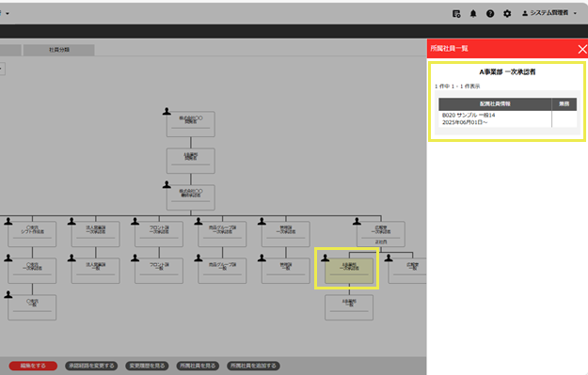The image size is (588, 375).
Task: Select the 株式会社○○ 最終承認者 node
Action: pos(191,197)
